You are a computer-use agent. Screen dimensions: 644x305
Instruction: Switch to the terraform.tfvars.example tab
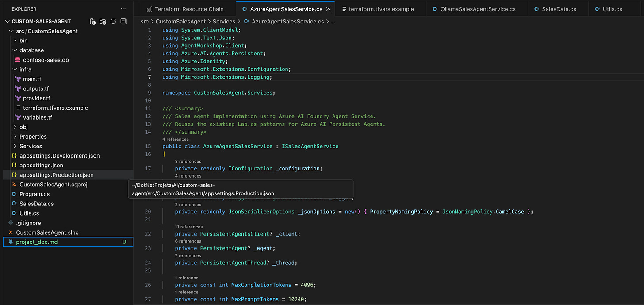[x=381, y=9]
